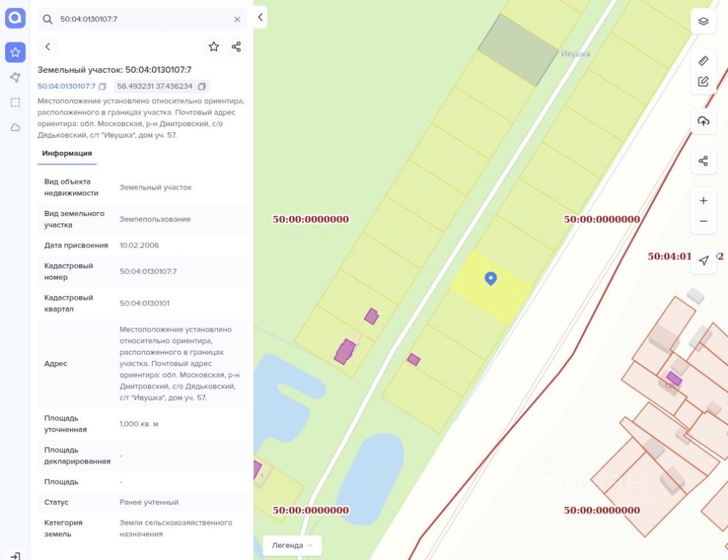The image size is (728, 560).
Task: Share the map via right toolbar
Action: (704, 161)
